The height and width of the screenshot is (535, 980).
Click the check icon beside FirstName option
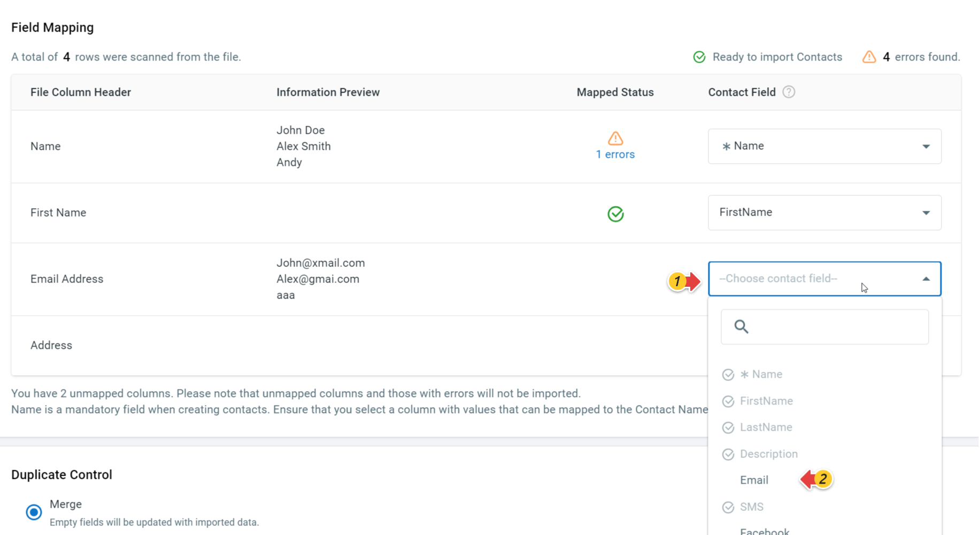tap(728, 401)
